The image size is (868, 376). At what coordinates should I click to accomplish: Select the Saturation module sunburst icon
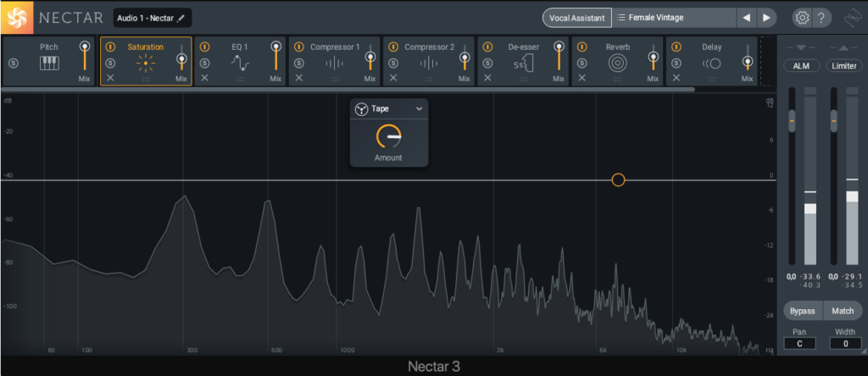click(146, 64)
